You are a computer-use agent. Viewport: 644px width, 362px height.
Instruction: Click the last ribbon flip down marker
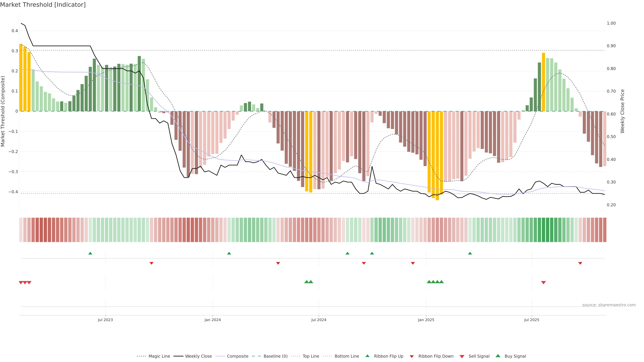[580, 263]
